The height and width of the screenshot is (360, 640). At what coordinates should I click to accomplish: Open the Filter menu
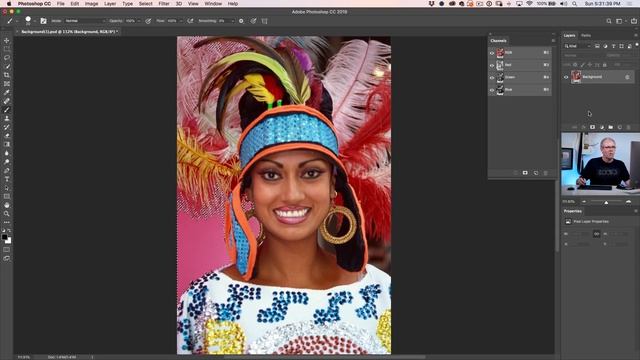[164, 4]
